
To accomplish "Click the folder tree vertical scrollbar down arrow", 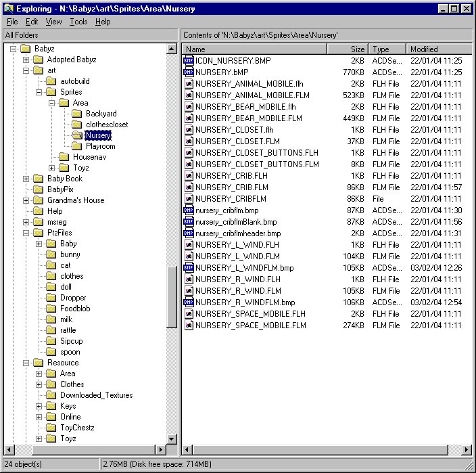I will tap(172, 439).
